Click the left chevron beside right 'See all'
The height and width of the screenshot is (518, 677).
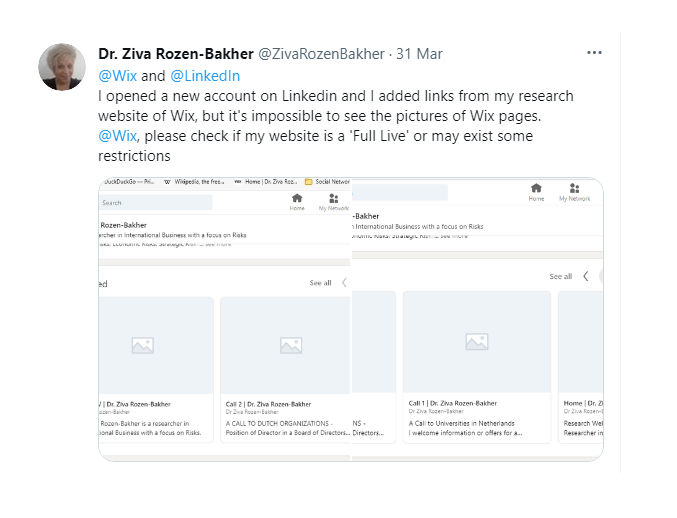(x=586, y=276)
